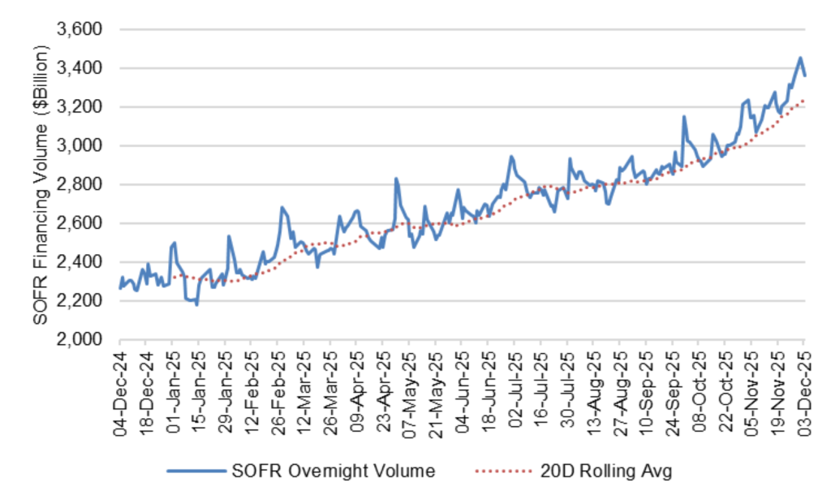The image size is (831, 504).
Task: Click the 2,400 y-axis value label
Action: pos(79,262)
